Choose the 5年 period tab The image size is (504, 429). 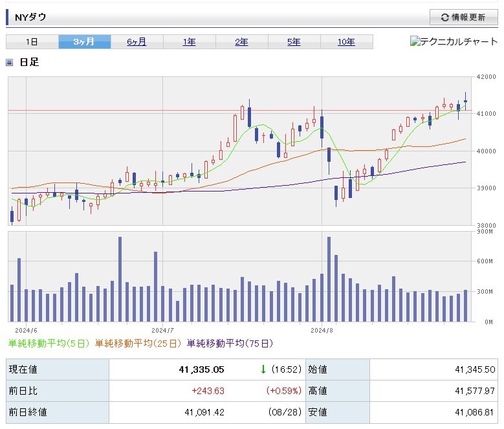pos(294,42)
